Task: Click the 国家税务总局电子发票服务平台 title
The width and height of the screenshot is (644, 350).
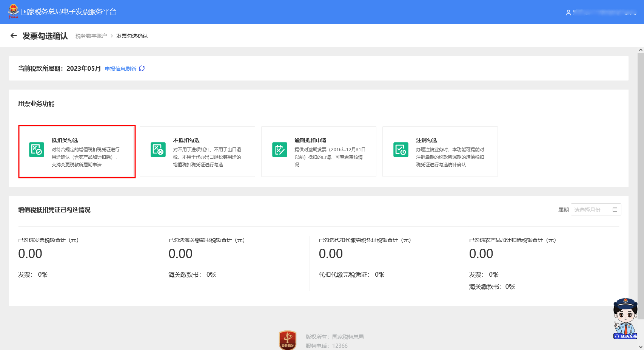Action: pos(69,12)
